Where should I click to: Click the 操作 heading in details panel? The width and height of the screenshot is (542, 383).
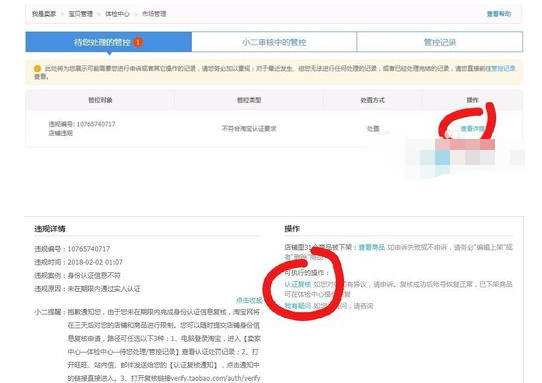292,228
